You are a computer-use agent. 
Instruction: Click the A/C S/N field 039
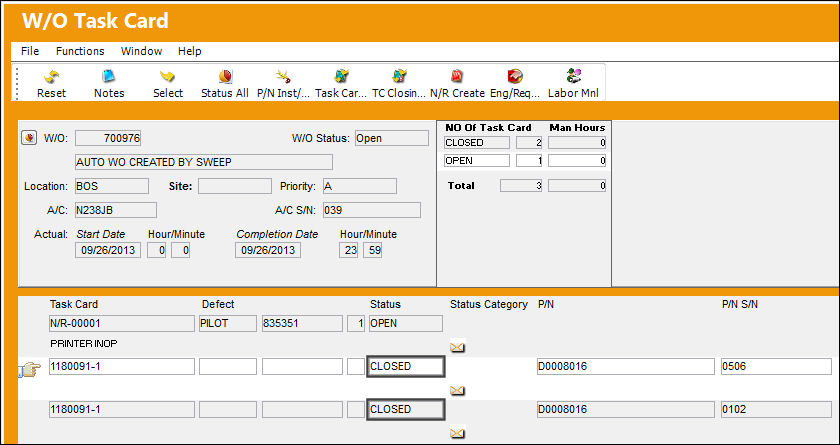coord(372,210)
